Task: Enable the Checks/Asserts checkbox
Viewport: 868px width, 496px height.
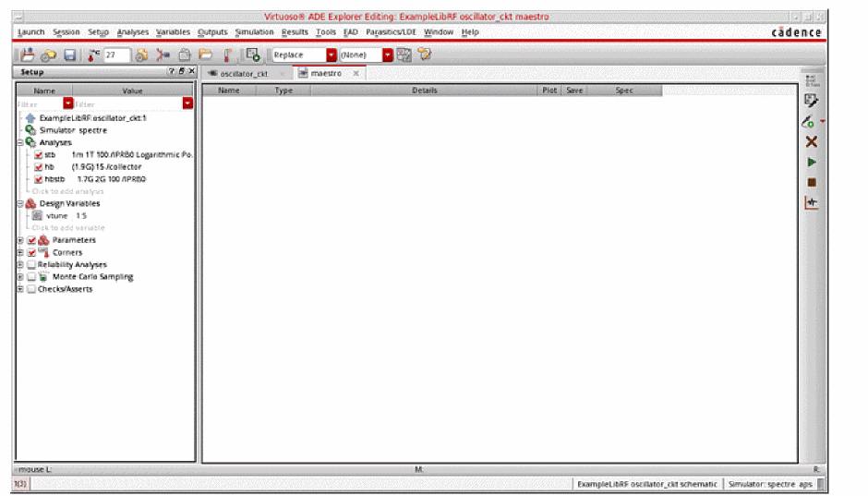Action: pos(31,289)
